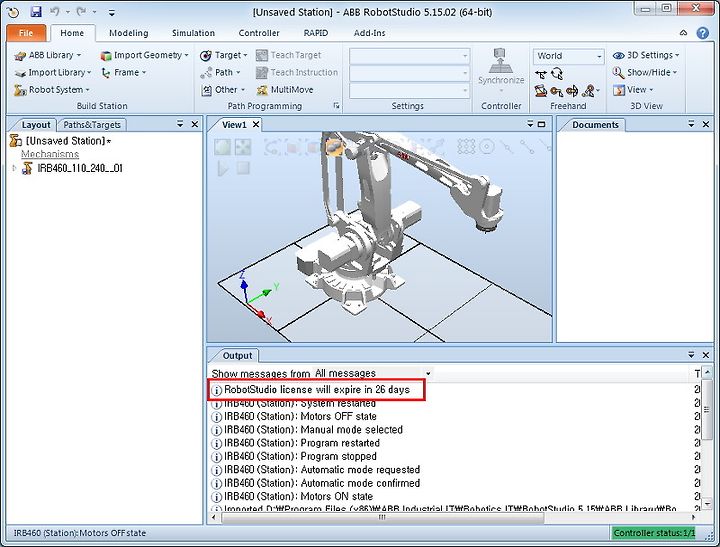Click the Mechanisms link in Layout
Image resolution: width=720 pixels, height=547 pixels.
[x=50, y=154]
